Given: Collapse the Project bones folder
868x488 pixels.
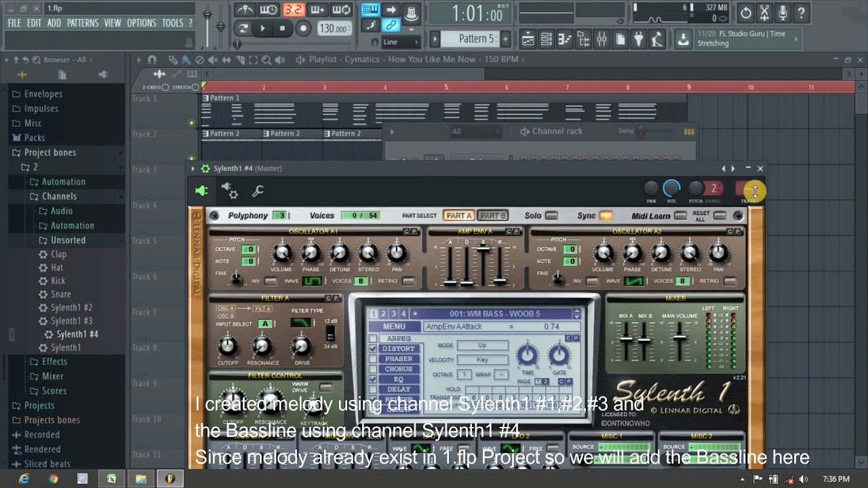Looking at the screenshot, I should click(x=50, y=152).
